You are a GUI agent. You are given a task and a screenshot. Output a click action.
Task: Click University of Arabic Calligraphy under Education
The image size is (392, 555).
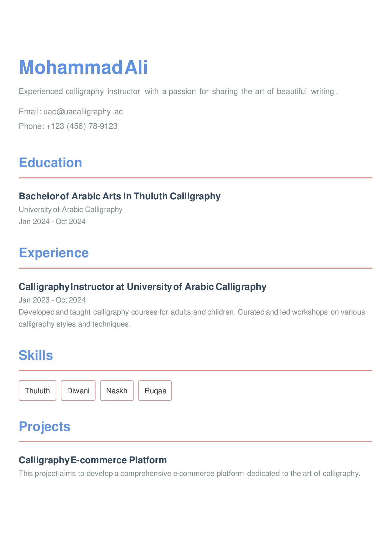coord(70,209)
